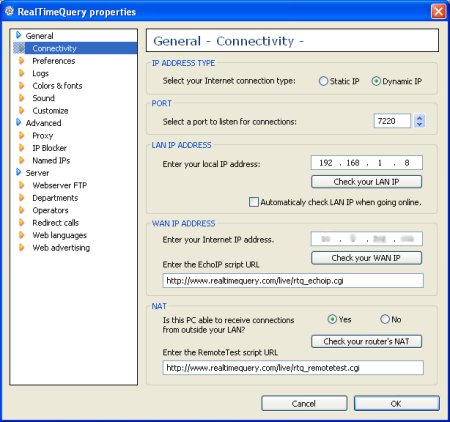
Task: Collapse the Advanced tree section
Action: click(19, 123)
